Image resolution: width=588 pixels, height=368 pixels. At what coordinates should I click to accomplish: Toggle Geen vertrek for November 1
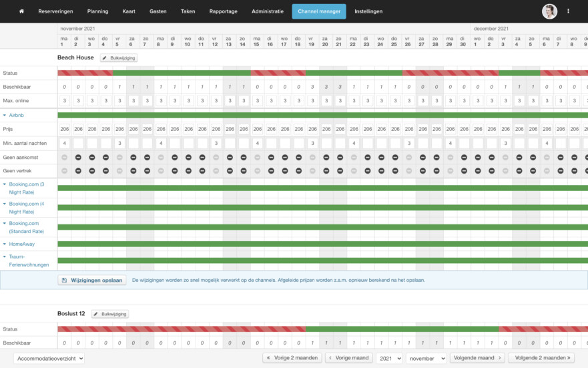65,171
